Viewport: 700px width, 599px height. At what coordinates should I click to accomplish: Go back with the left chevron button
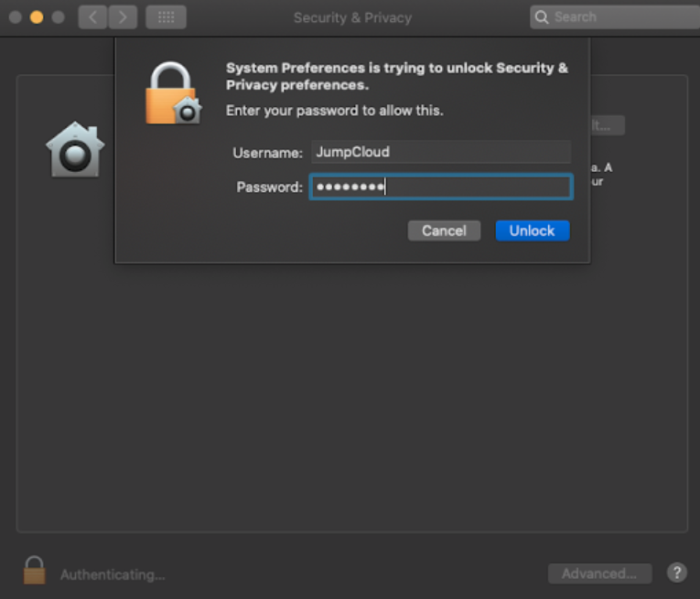[92, 17]
